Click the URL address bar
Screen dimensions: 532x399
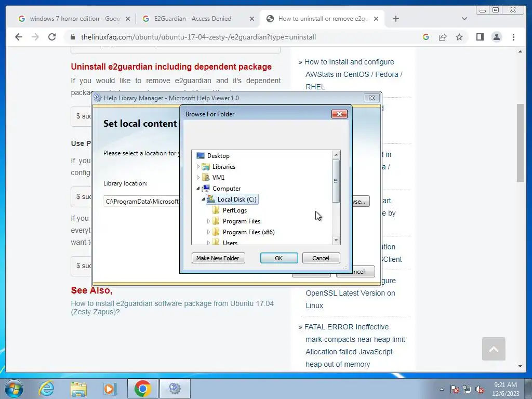(198, 37)
